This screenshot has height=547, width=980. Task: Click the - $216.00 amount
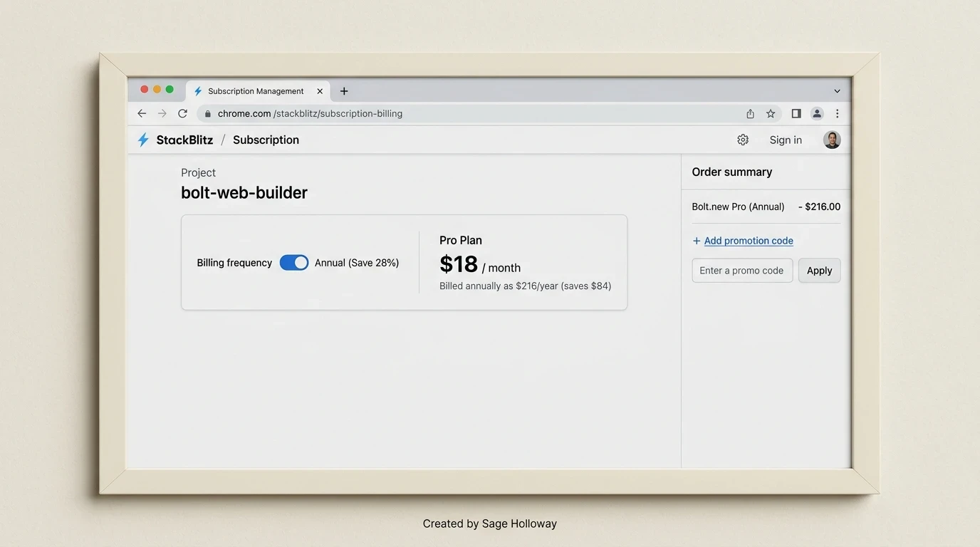click(x=819, y=207)
